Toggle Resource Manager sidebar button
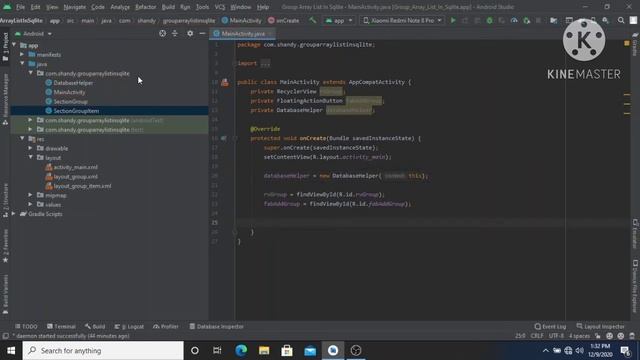This screenshot has width=640, height=360. [5, 100]
